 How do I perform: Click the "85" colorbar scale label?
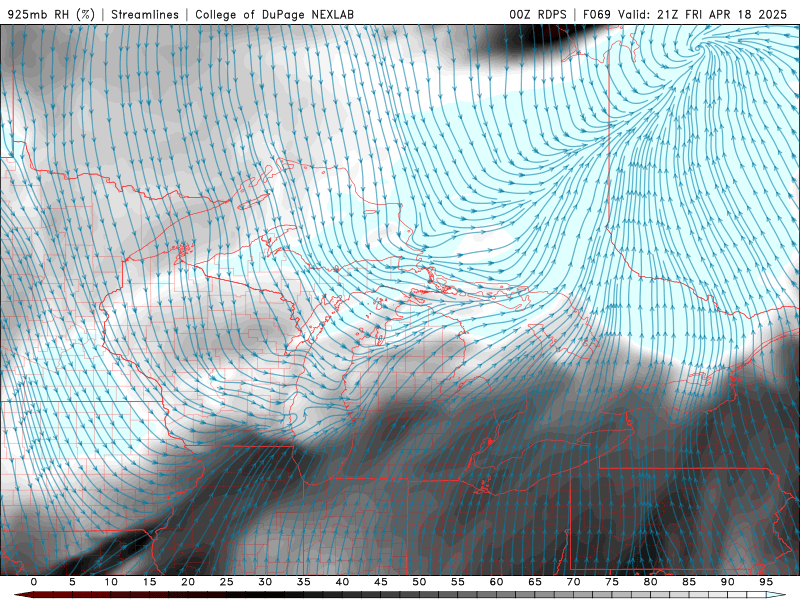point(689,582)
